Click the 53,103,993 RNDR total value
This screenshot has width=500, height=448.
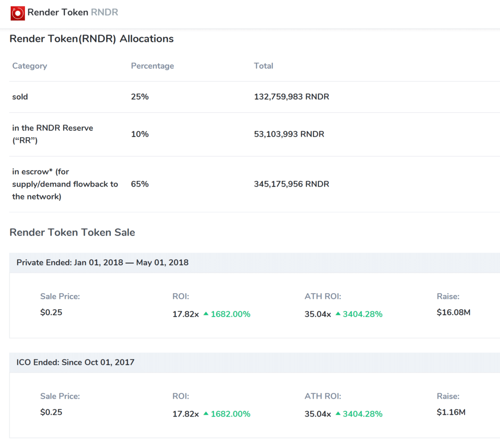point(289,134)
